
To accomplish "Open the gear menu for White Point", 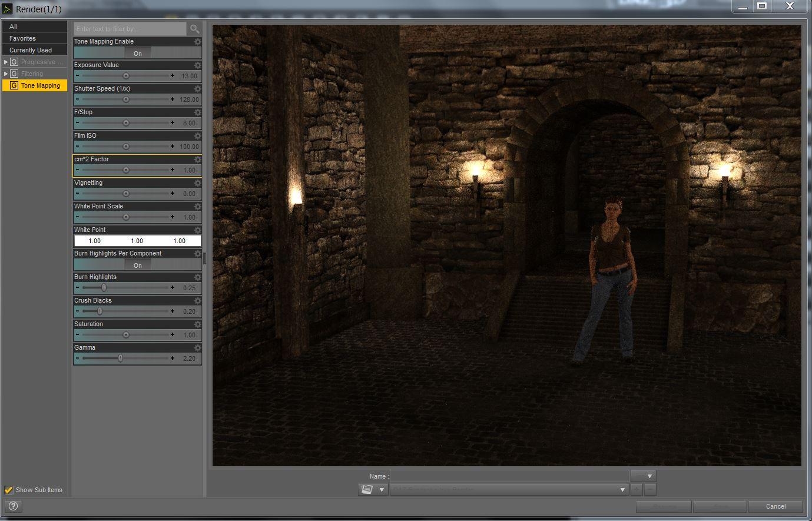I will pos(198,230).
